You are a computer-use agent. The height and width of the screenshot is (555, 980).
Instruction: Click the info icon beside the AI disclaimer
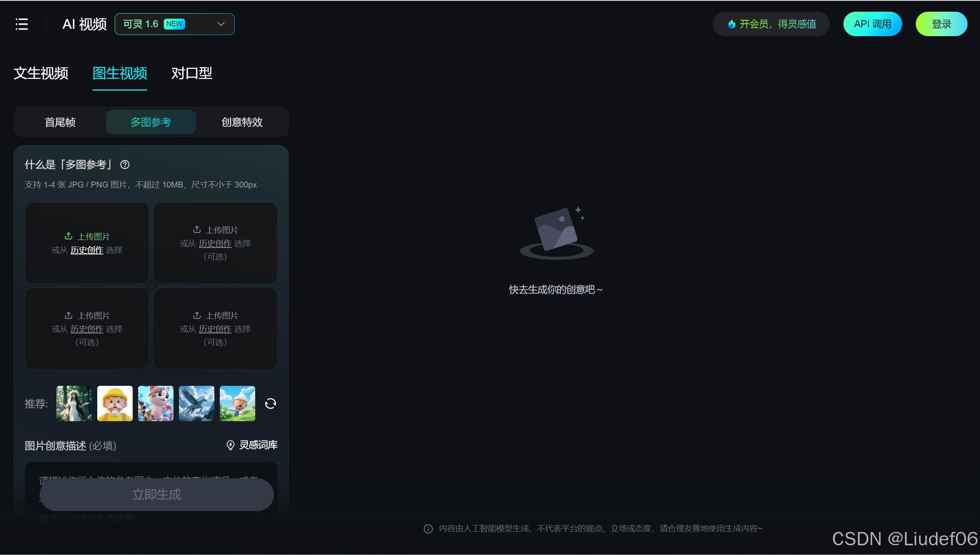click(x=428, y=529)
